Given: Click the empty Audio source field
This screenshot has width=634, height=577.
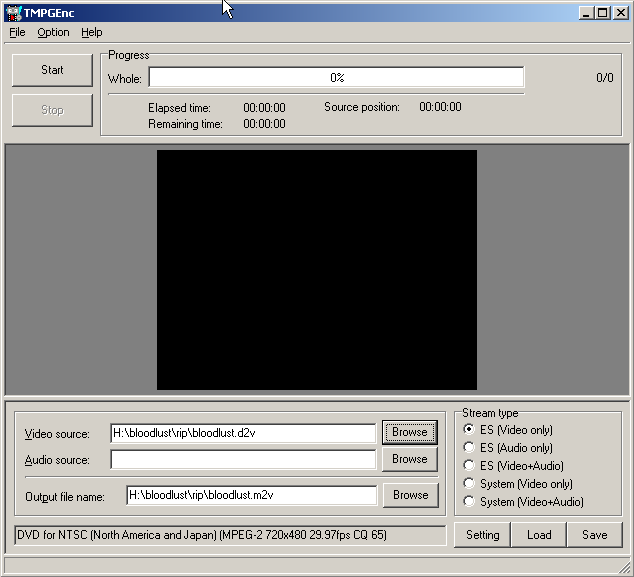Looking at the screenshot, I should pyautogui.click(x=243, y=460).
